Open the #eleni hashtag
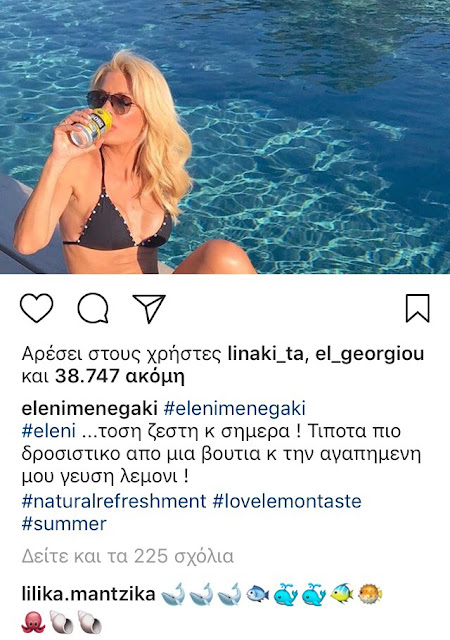The width and height of the screenshot is (450, 640). (x=49, y=431)
